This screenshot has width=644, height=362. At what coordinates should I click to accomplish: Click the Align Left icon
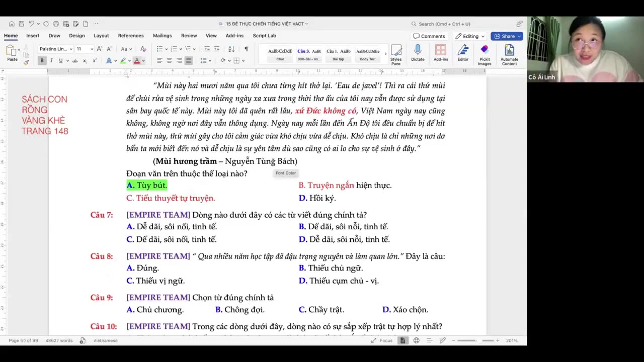click(x=159, y=60)
